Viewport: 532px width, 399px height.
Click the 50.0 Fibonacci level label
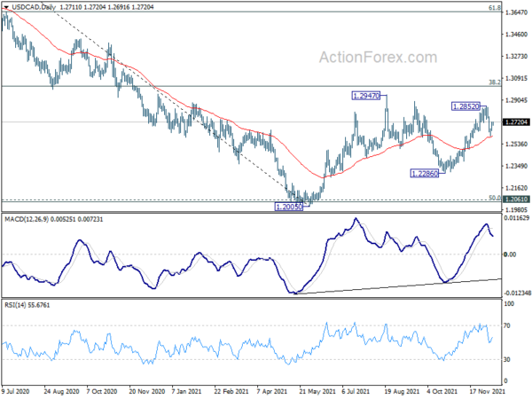[495, 198]
